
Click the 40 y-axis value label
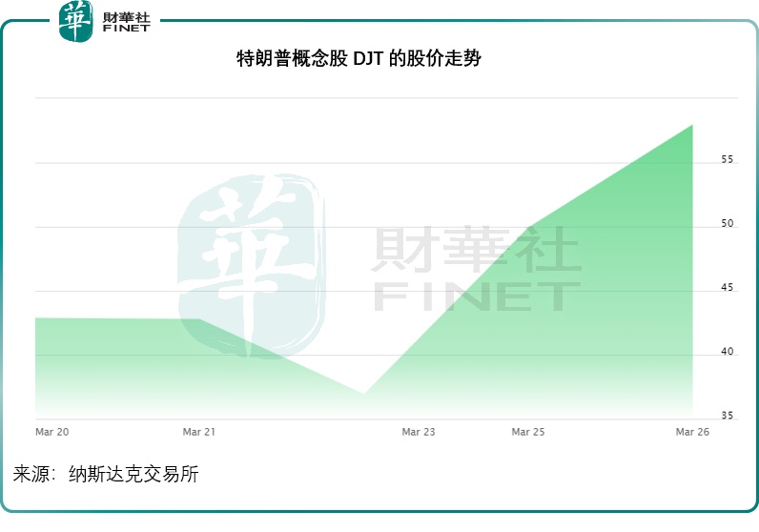pyautogui.click(x=728, y=352)
